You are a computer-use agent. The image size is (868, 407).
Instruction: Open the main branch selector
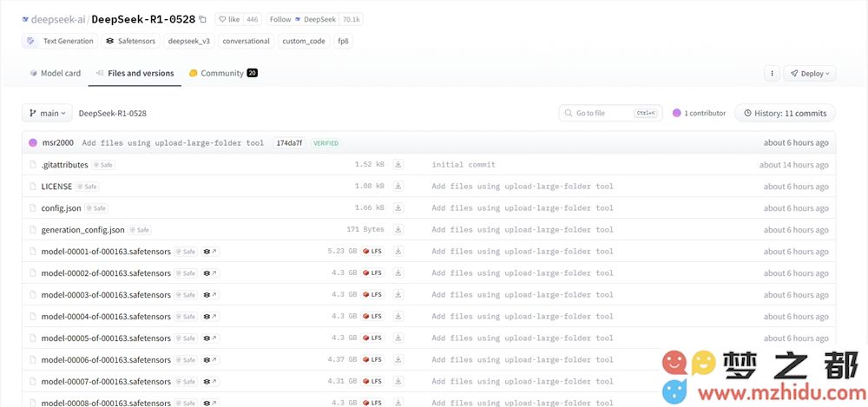pyautogui.click(x=47, y=113)
